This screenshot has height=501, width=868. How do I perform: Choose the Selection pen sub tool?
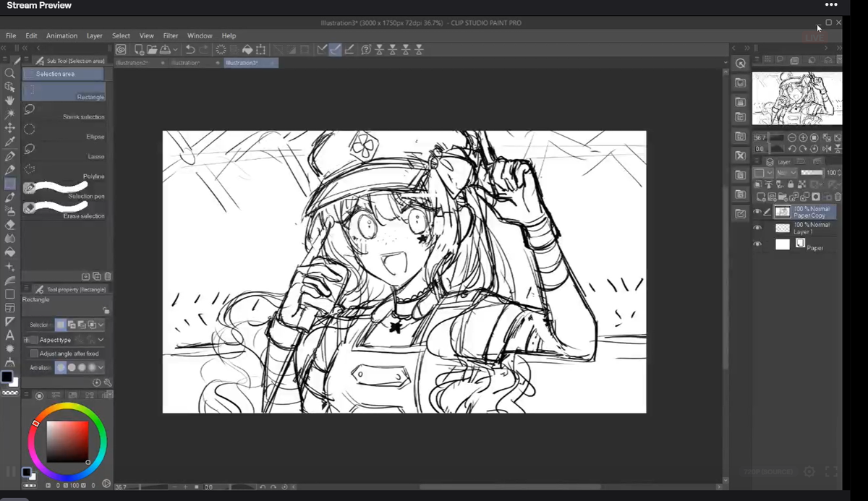[65, 190]
